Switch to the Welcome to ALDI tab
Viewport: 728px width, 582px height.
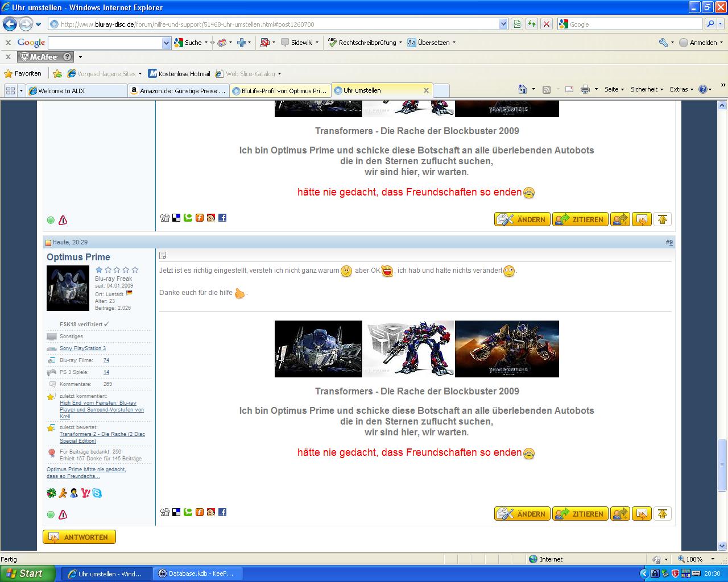click(x=76, y=90)
